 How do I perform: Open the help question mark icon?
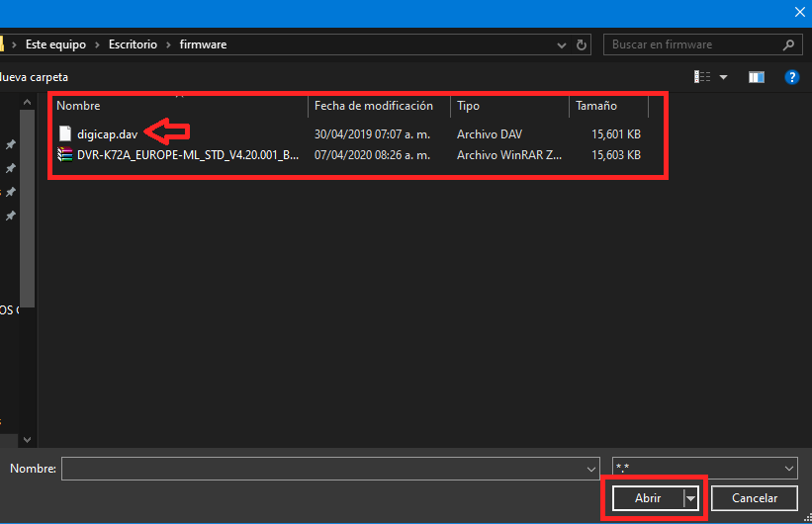pyautogui.click(x=792, y=77)
